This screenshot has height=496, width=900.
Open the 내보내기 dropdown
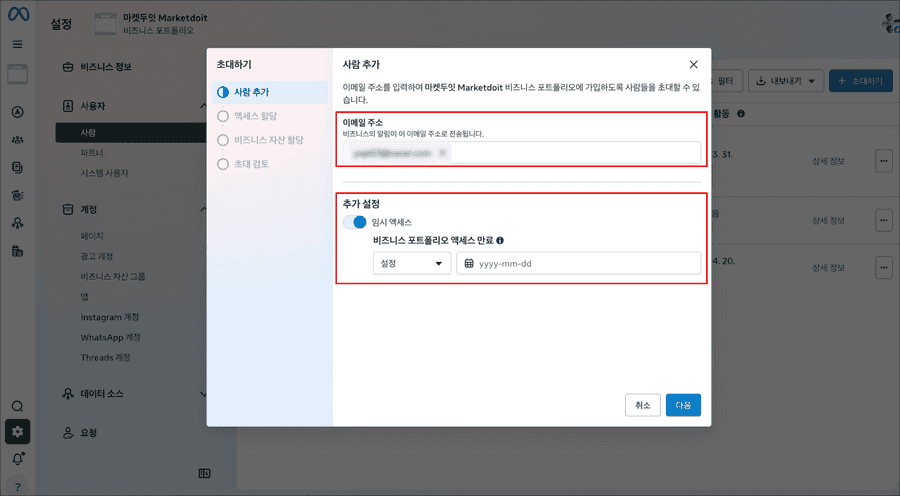click(786, 81)
